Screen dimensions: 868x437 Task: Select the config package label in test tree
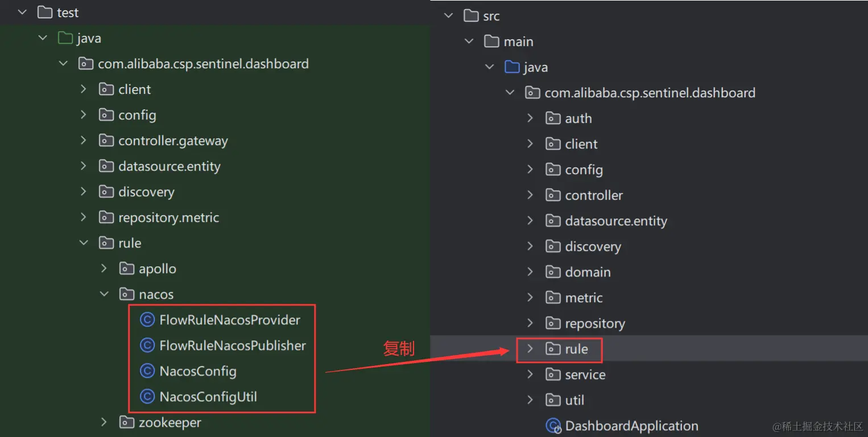tap(137, 115)
